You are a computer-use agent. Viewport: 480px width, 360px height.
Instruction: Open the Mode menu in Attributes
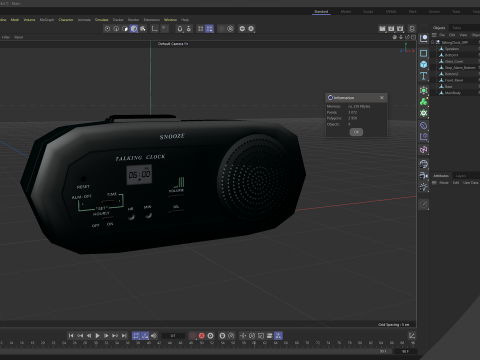(x=444, y=183)
